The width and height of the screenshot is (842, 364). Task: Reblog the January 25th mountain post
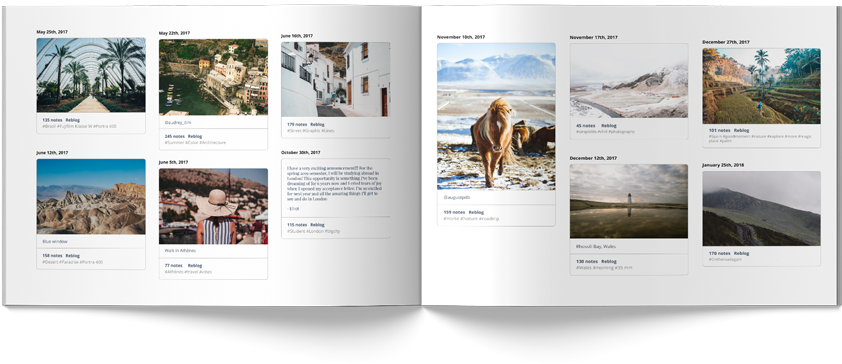[742, 253]
